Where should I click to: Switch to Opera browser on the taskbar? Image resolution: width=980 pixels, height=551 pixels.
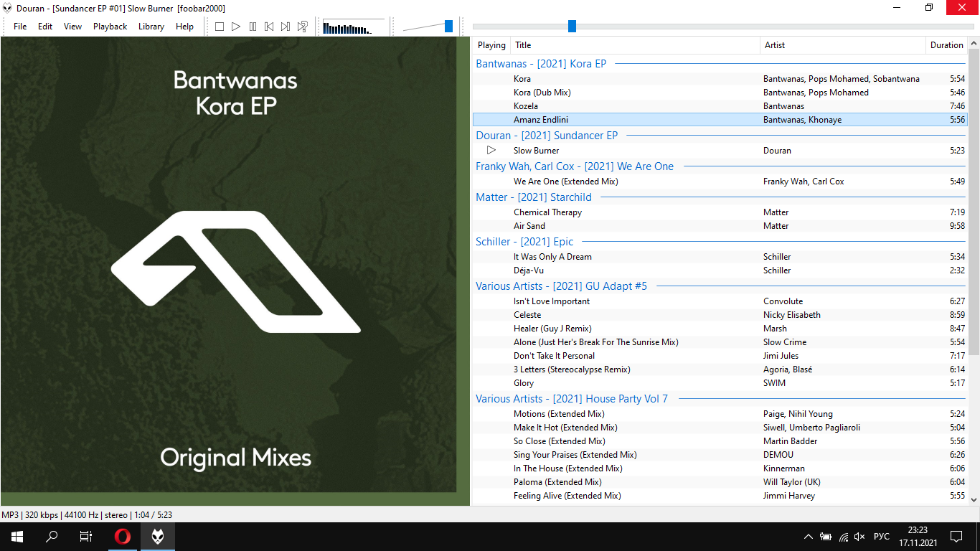coord(123,537)
